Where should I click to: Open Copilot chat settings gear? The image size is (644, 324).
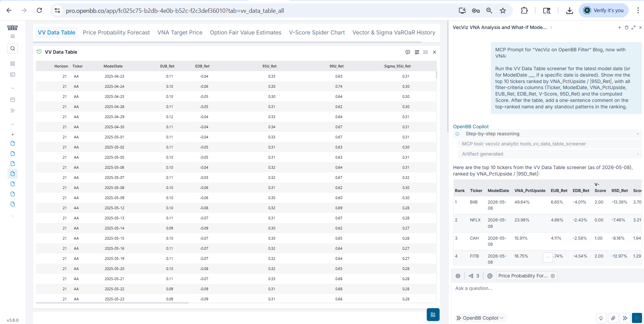(458, 276)
